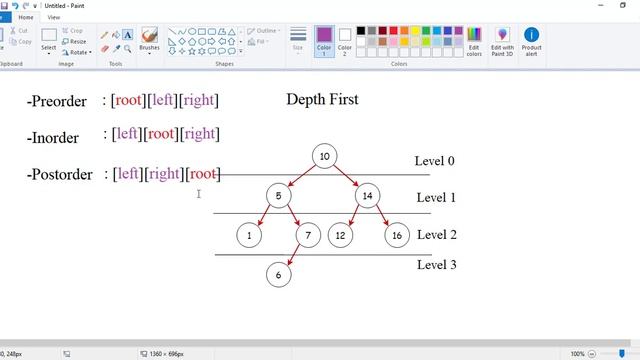Choose the Up arrow shape
This screenshot has width=640, height=360.
pos(231,41)
